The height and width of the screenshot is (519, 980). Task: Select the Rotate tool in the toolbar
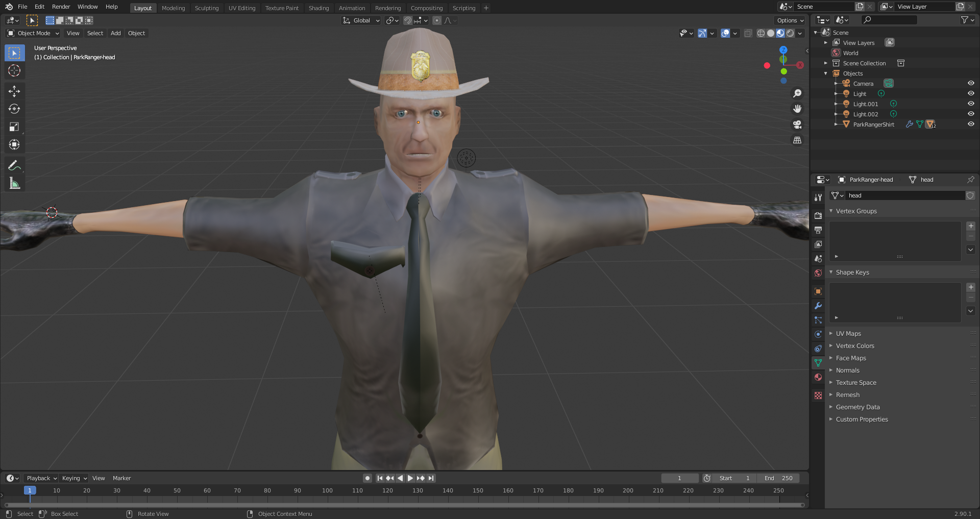[x=14, y=109]
